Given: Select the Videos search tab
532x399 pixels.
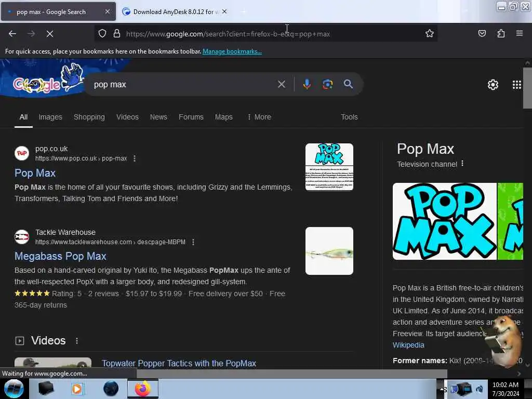Looking at the screenshot, I should pos(127,117).
